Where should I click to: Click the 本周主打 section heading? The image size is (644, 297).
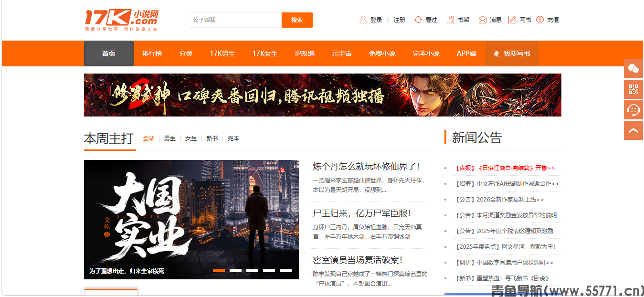click(x=109, y=138)
